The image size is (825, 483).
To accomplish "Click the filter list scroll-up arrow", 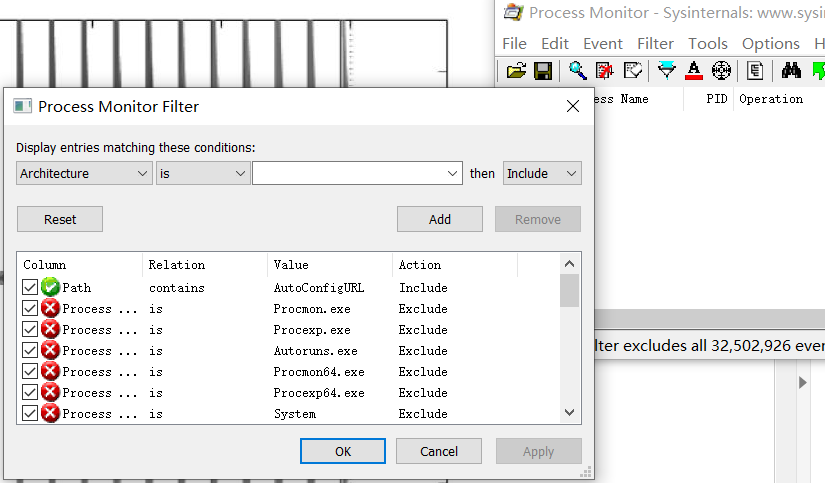I will (x=569, y=264).
